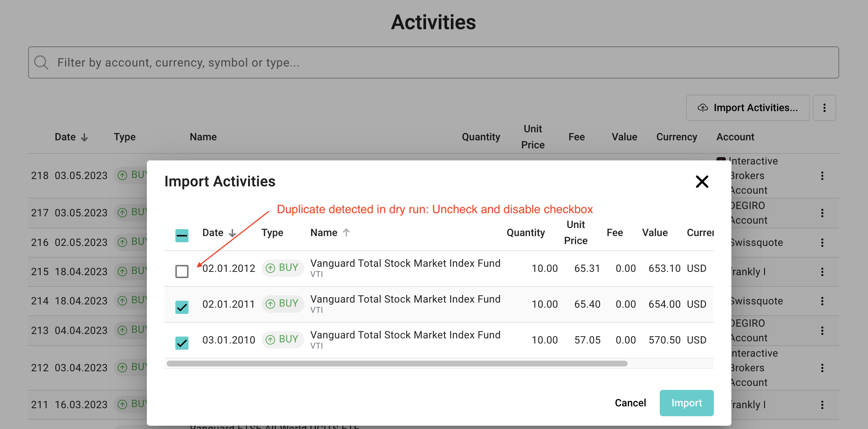Sort background Activities table by Date
Viewport: 868px width, 429px height.
coord(71,137)
